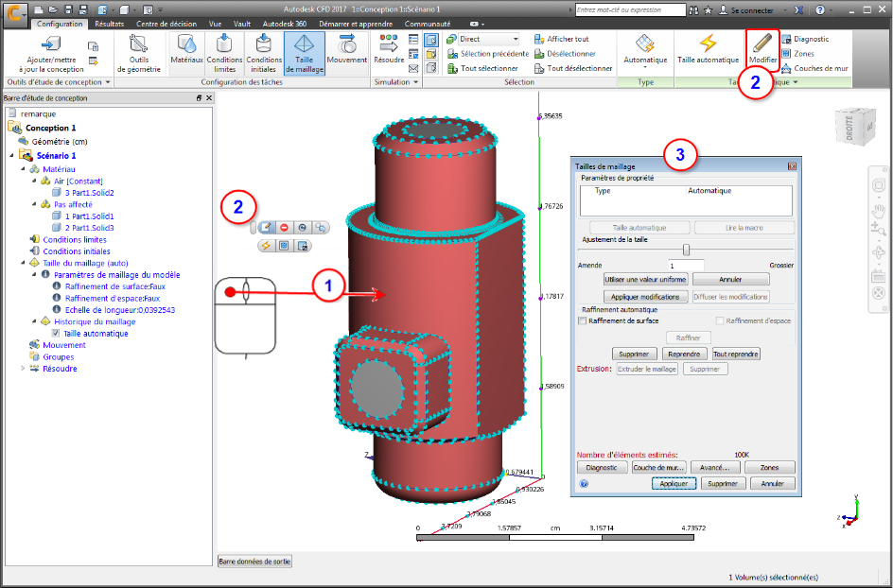Open Outils de géométrie
Screen dimensions: 893x588
tap(139, 53)
